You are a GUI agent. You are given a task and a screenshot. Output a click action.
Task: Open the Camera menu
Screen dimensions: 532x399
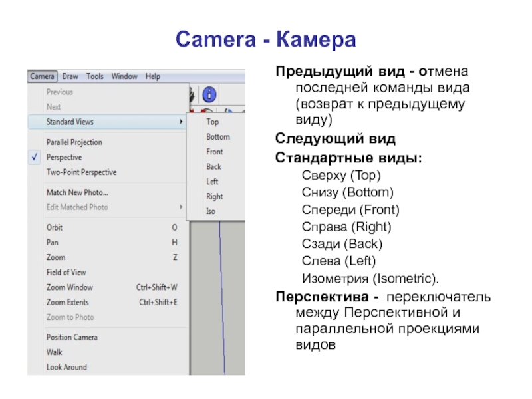pos(42,76)
